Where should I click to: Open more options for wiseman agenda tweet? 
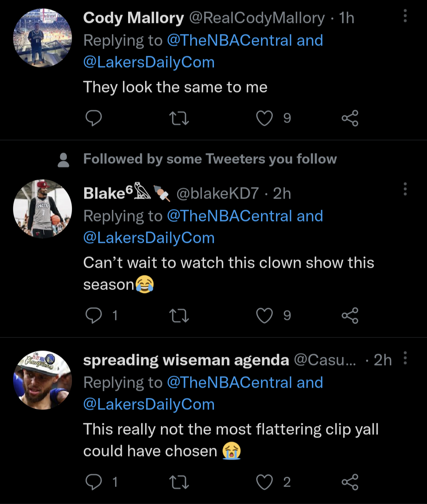405,358
